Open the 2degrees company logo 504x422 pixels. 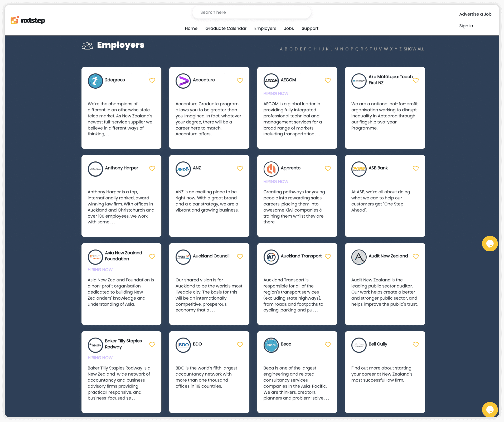[x=95, y=81]
